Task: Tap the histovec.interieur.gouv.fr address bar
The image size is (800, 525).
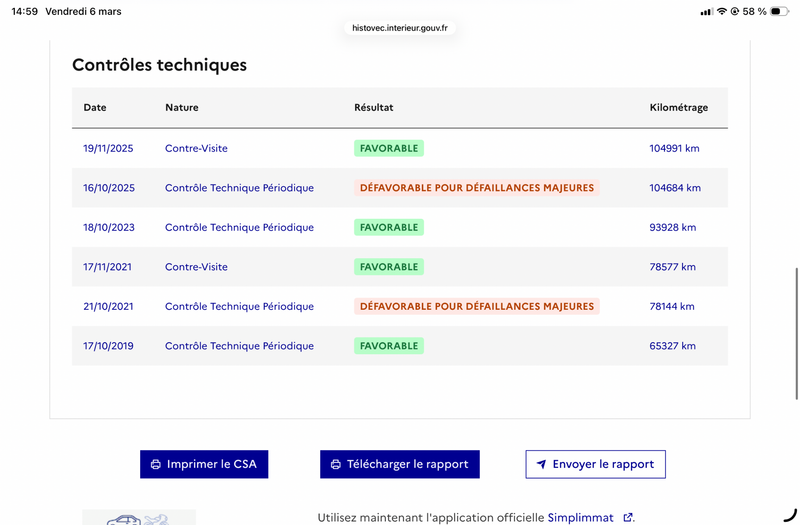Action: (x=399, y=28)
